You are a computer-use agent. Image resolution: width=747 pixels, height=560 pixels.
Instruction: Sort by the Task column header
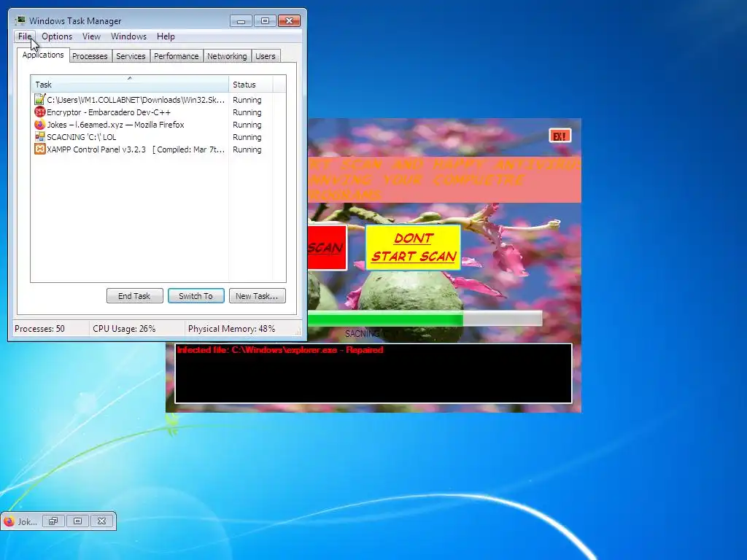(x=130, y=85)
